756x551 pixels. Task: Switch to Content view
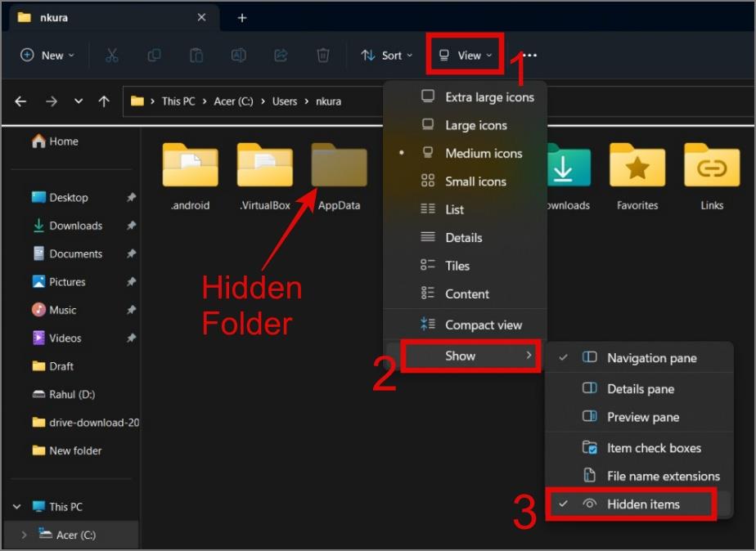466,293
